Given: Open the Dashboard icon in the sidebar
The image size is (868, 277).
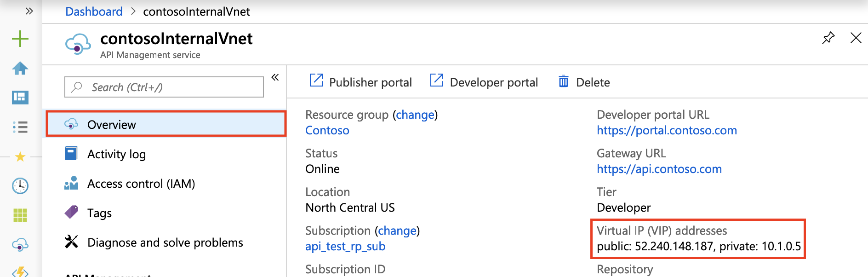Looking at the screenshot, I should (x=20, y=97).
